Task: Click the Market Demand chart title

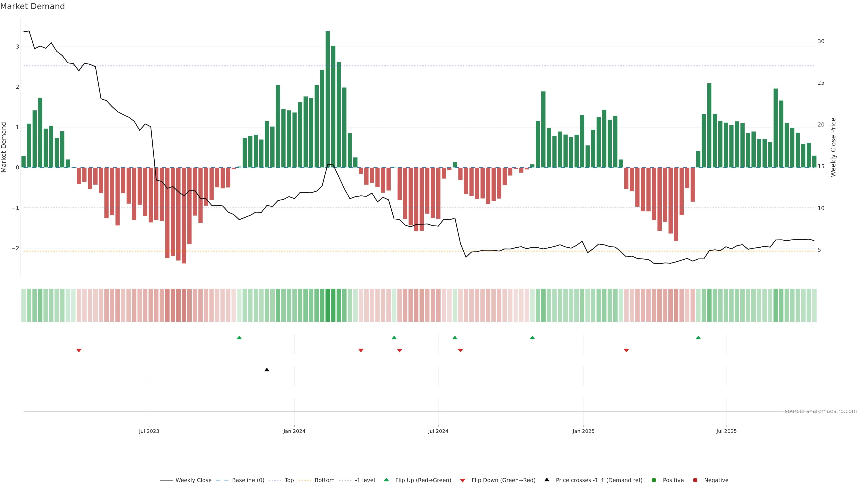Action: pos(32,6)
